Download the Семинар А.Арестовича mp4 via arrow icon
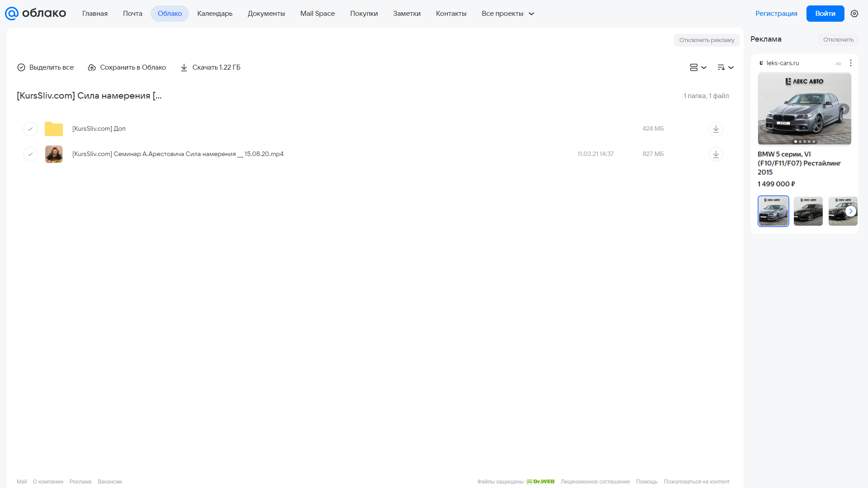868x488 pixels. (716, 154)
